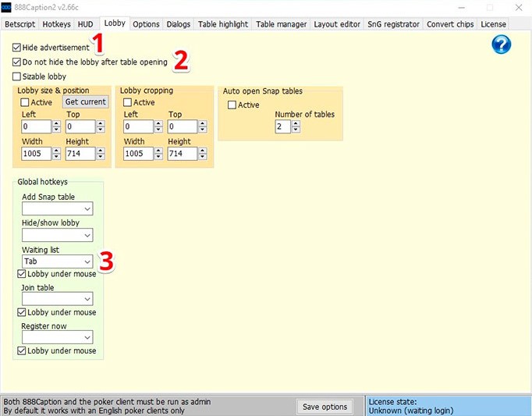The image size is (532, 416).
Task: Check Active under Lobby cropping
Action: click(x=128, y=102)
